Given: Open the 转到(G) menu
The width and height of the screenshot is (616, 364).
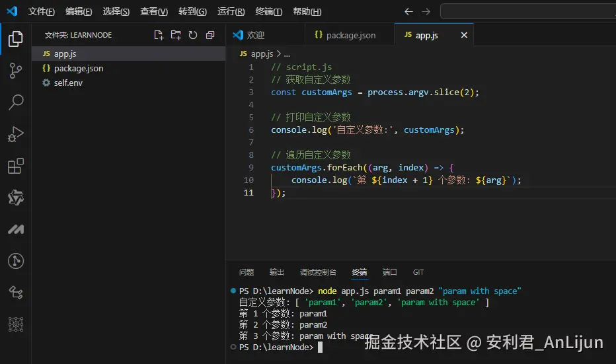Looking at the screenshot, I should coord(192,11).
